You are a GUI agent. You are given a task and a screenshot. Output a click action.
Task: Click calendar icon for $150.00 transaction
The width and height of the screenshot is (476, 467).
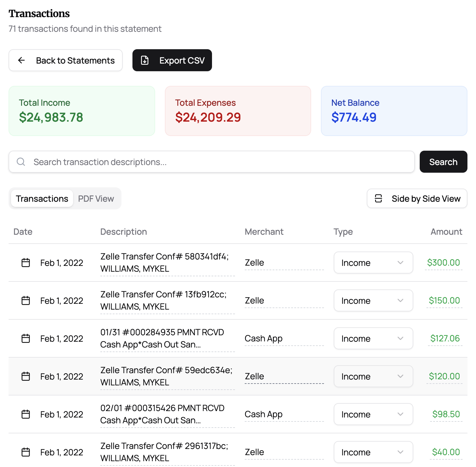26,300
